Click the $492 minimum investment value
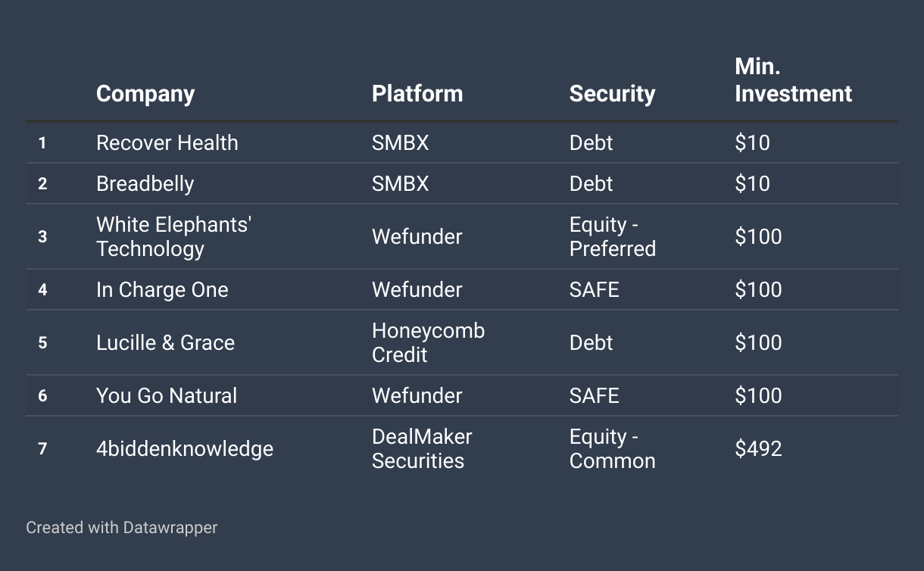This screenshot has width=924, height=571. pyautogui.click(x=758, y=448)
